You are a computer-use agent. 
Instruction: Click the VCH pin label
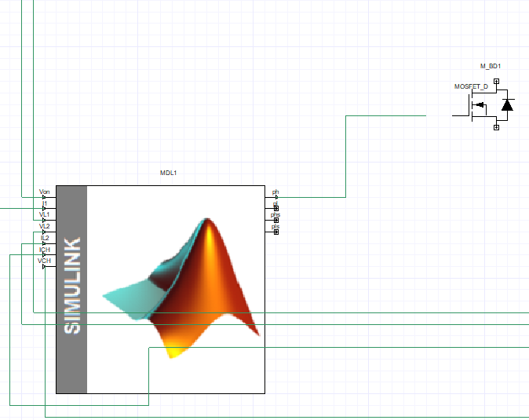[44, 261]
